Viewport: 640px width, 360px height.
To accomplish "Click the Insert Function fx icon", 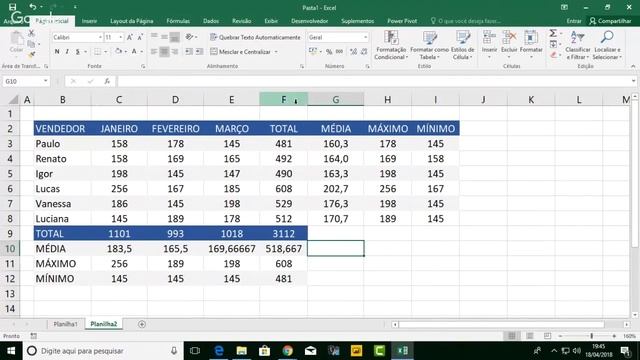I will [x=107, y=81].
